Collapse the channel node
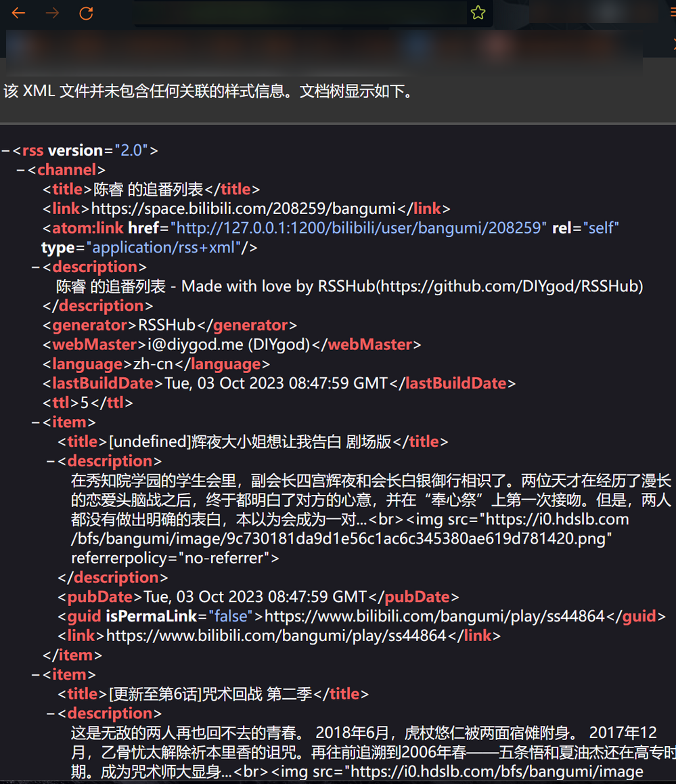The height and width of the screenshot is (784, 676). 21,170
